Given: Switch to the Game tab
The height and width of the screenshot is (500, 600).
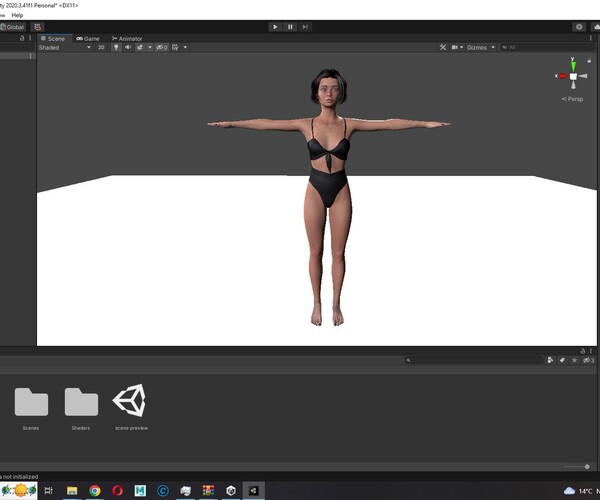Looking at the screenshot, I should (88, 39).
